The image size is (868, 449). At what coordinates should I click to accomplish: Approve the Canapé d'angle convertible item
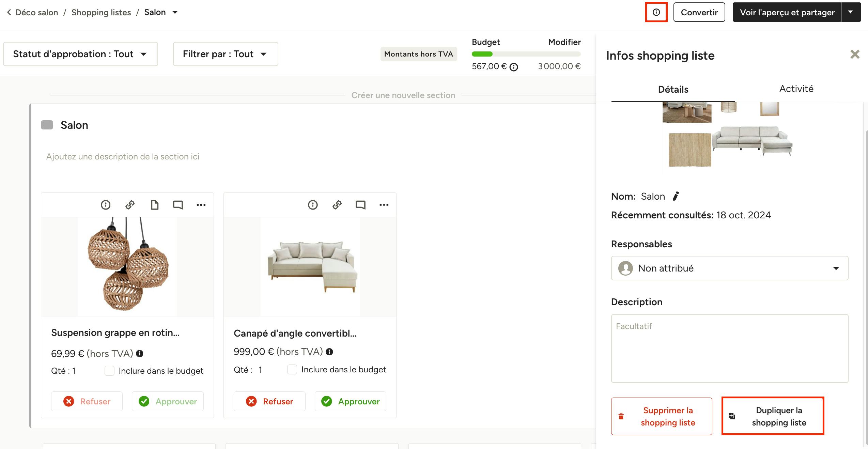(351, 401)
